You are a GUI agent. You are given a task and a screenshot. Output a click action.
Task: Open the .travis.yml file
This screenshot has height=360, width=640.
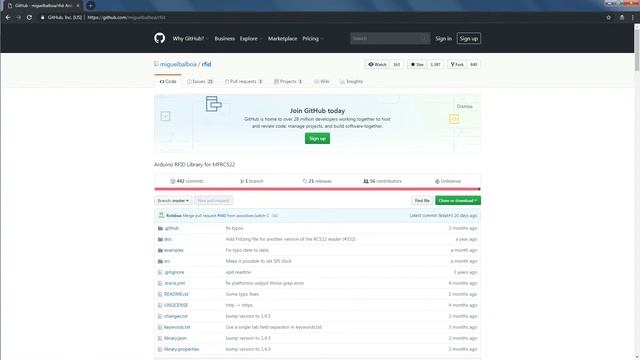pyautogui.click(x=174, y=283)
